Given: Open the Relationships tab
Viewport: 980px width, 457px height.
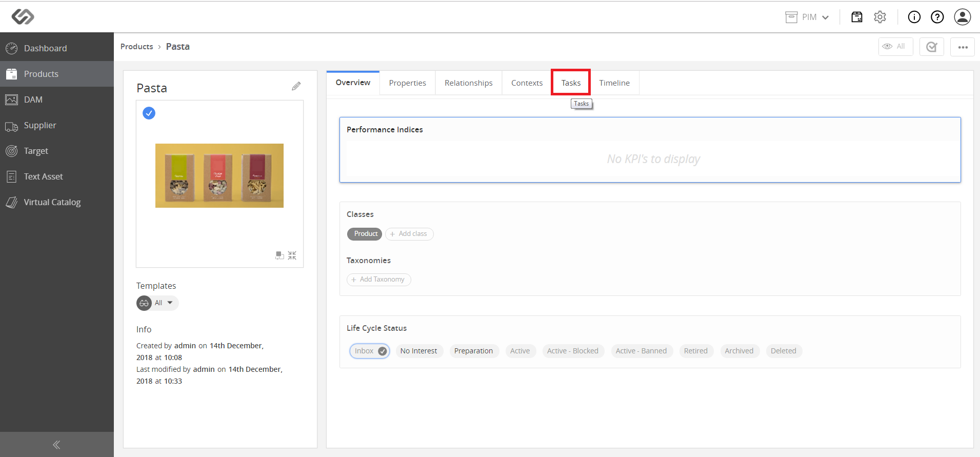Looking at the screenshot, I should [469, 83].
